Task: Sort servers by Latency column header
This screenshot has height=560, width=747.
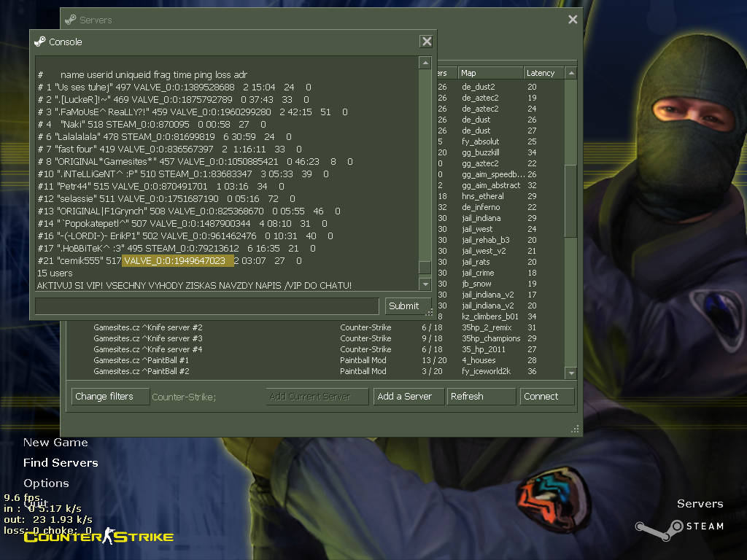Action: [x=543, y=73]
